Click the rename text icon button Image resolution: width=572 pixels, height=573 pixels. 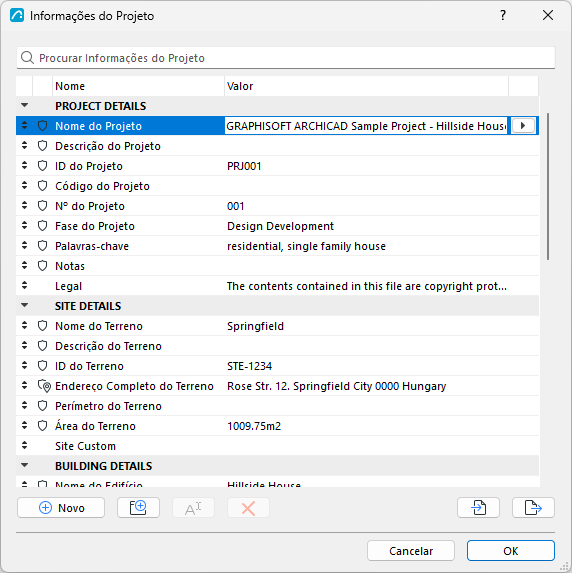[193, 508]
